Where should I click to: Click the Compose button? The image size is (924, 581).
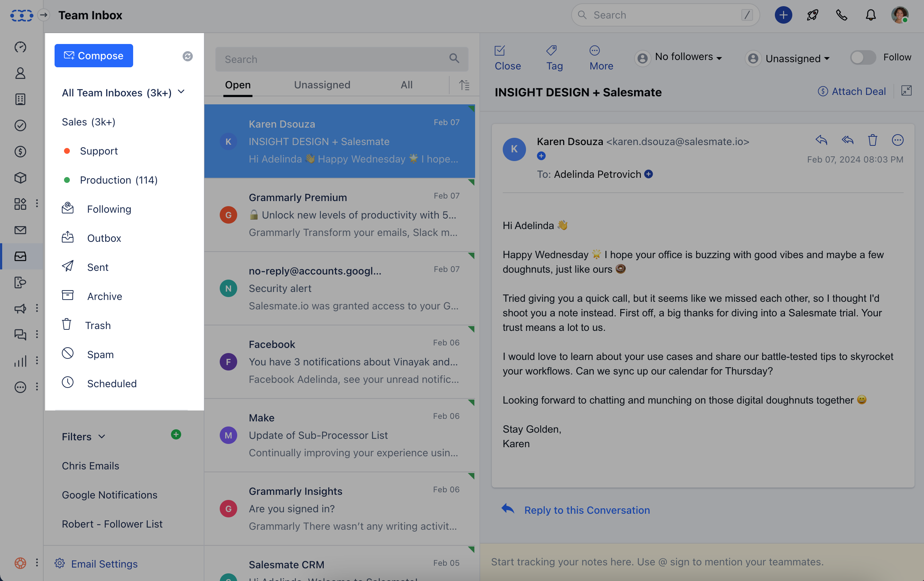click(93, 56)
